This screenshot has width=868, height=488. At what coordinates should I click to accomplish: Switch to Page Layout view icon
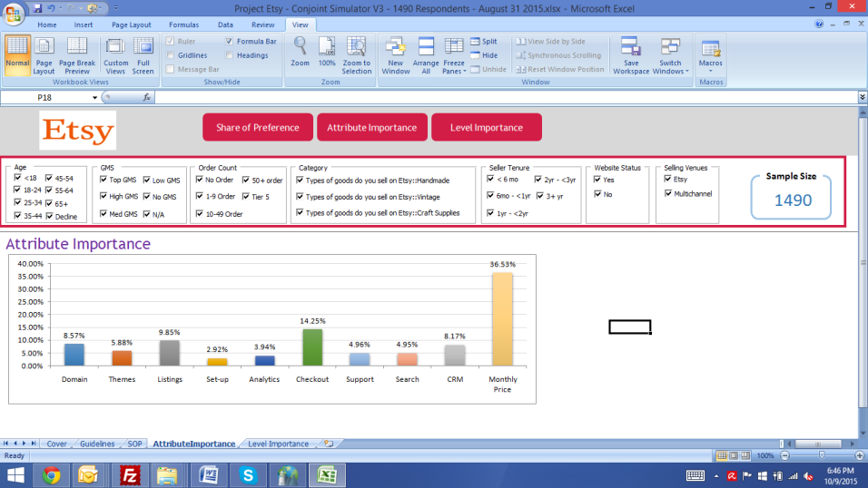(x=44, y=54)
